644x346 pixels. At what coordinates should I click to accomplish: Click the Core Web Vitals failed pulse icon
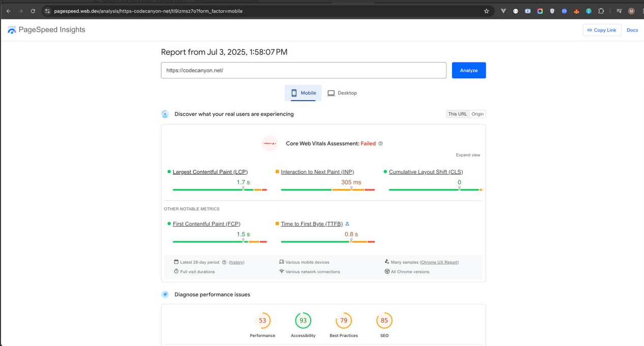point(270,143)
